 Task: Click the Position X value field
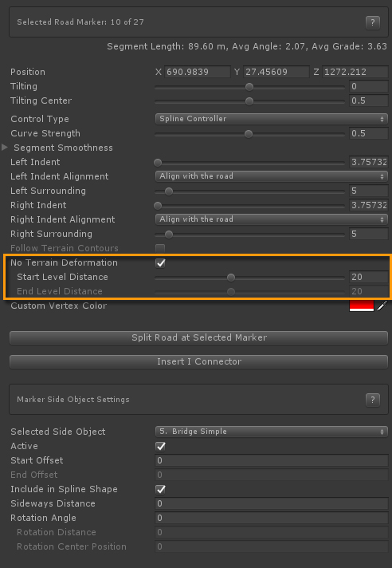198,72
